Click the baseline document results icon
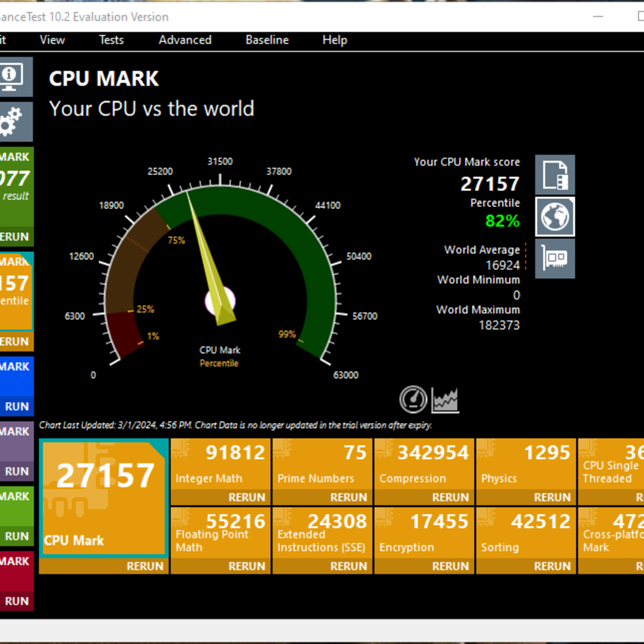The image size is (644, 644). pyautogui.click(x=555, y=174)
